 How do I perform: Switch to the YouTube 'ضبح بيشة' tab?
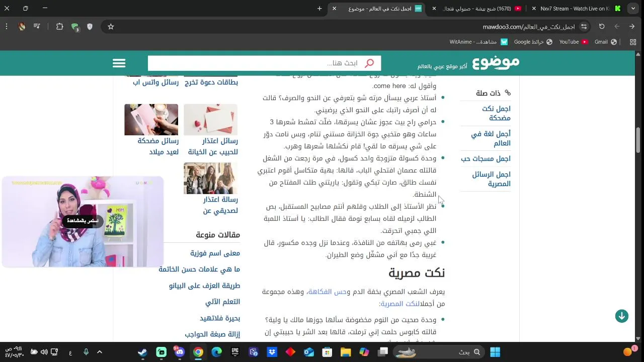(476, 9)
